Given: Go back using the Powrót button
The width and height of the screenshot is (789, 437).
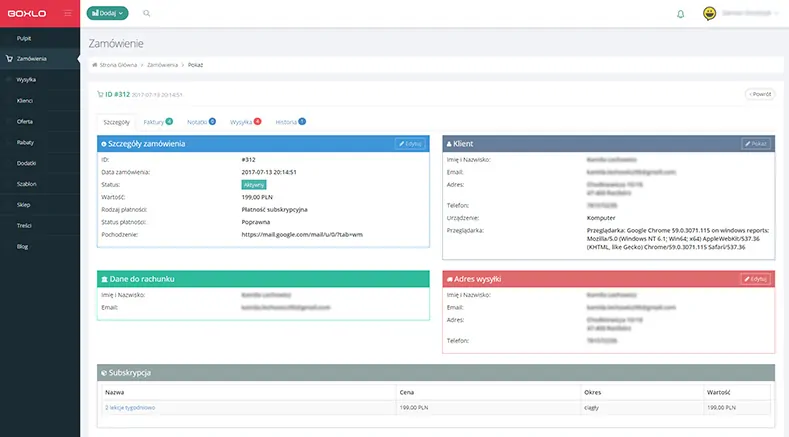Looking at the screenshot, I should [x=759, y=94].
